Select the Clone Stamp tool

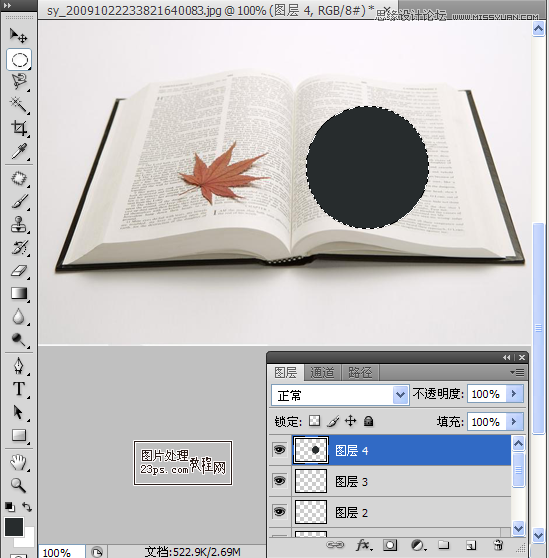pos(19,225)
